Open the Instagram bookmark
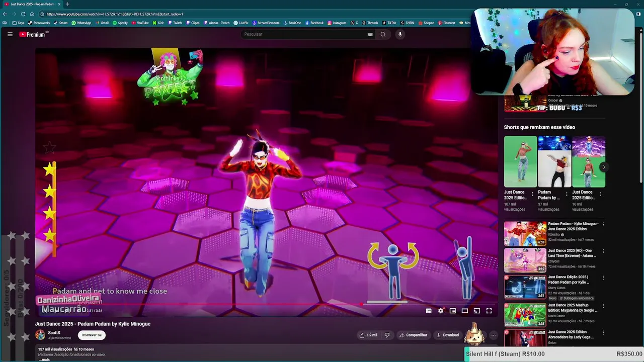The width and height of the screenshot is (644, 362). coord(337,23)
